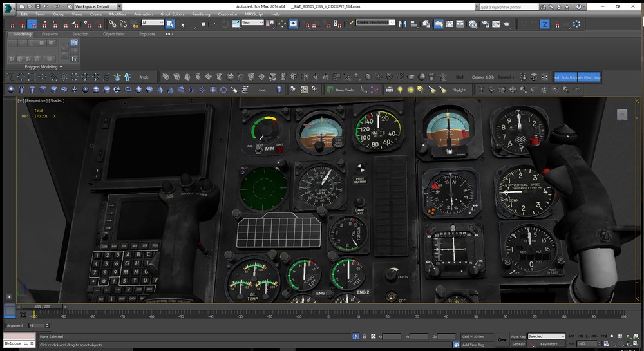Toggle the highlighted Z axis constraint button
The image size is (644, 351).
(x=544, y=24)
